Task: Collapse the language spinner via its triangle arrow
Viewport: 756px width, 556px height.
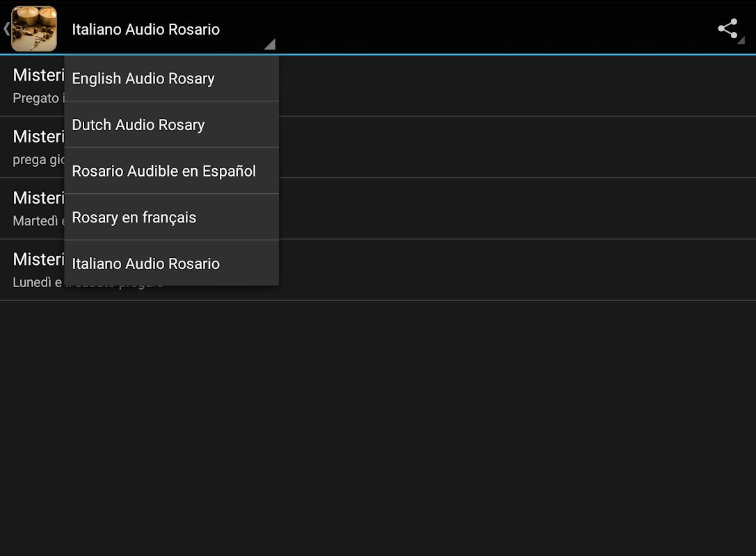Action: (x=270, y=44)
